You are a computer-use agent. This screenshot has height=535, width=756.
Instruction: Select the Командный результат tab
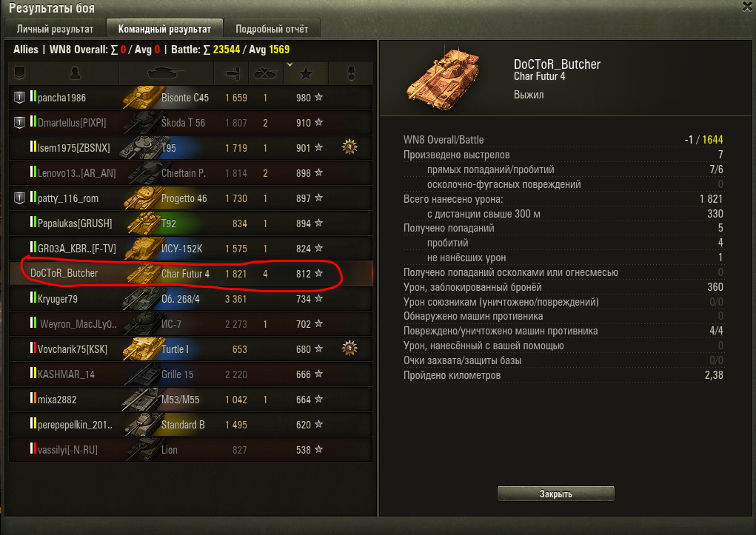click(164, 28)
